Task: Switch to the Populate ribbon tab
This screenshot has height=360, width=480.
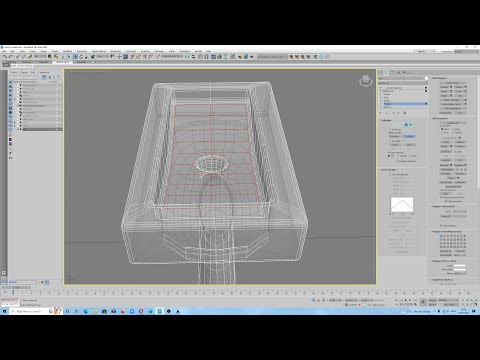Action: [x=82, y=62]
